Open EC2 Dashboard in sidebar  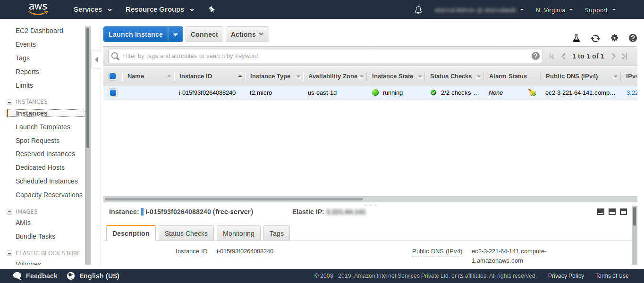(39, 31)
